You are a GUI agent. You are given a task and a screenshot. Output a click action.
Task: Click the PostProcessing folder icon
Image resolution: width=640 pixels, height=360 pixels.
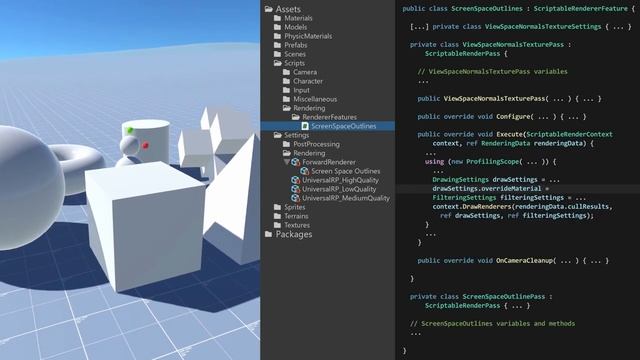pyautogui.click(x=287, y=144)
